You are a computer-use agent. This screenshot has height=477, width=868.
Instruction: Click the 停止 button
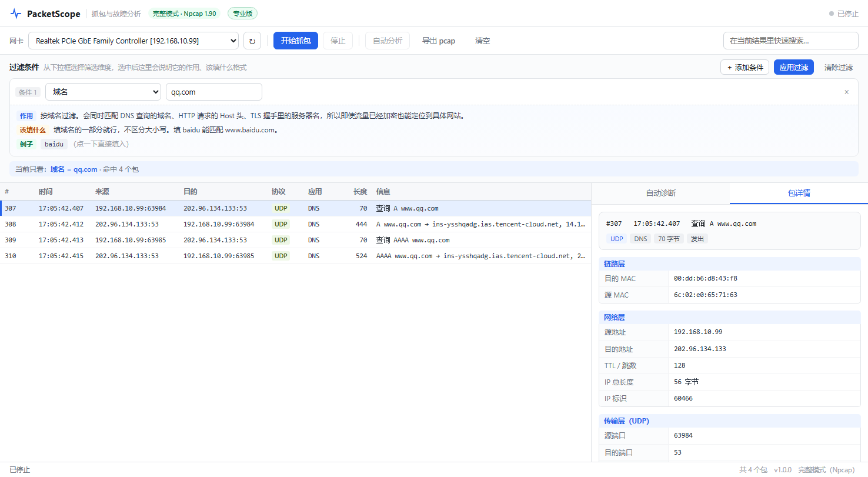pos(338,41)
